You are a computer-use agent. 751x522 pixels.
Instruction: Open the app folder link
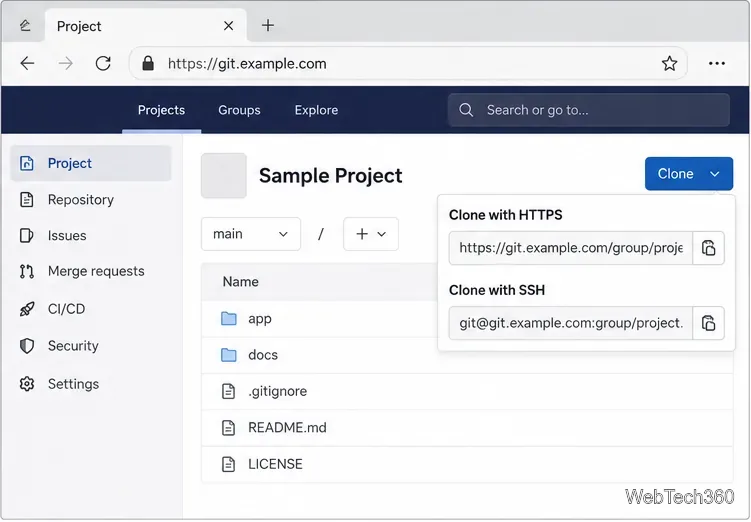[x=260, y=319]
